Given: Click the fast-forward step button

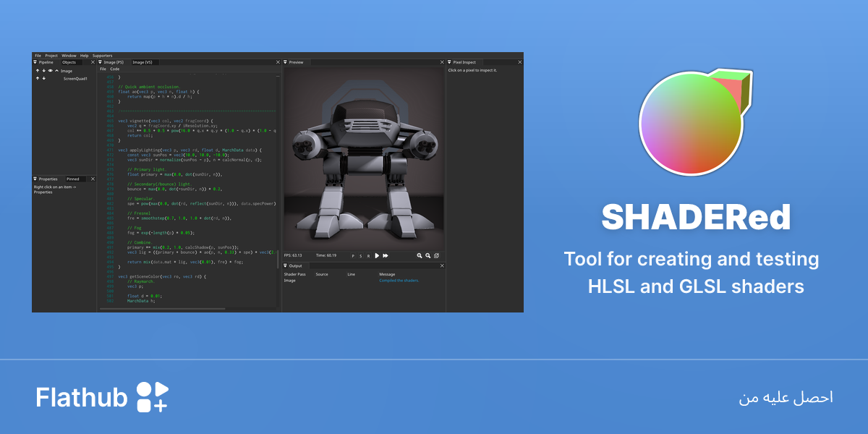Looking at the screenshot, I should pos(386,255).
